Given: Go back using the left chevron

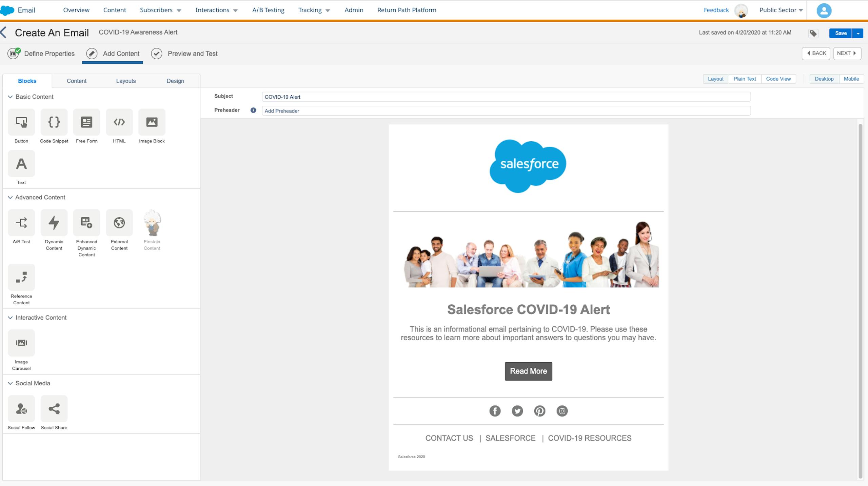Looking at the screenshot, I should [4, 33].
